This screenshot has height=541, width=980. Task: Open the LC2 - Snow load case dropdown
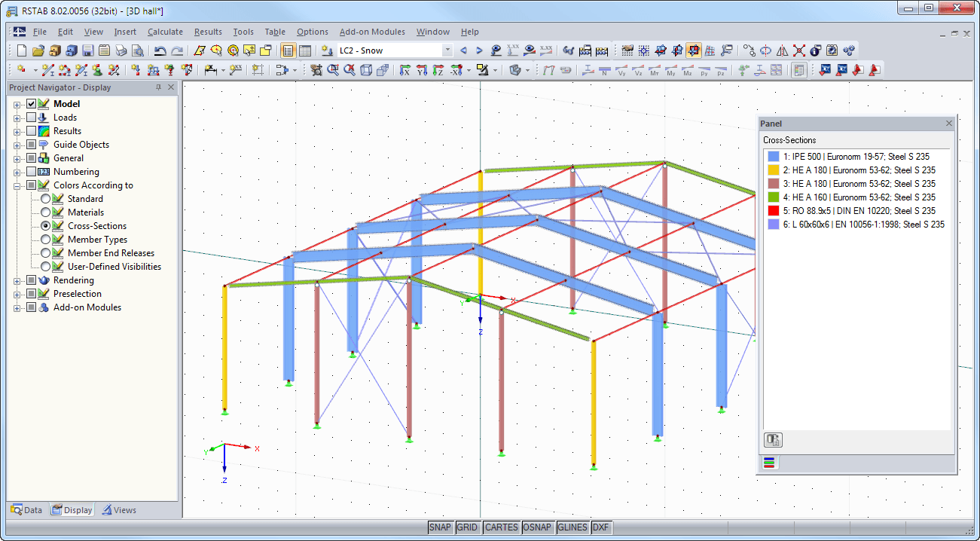(447, 50)
